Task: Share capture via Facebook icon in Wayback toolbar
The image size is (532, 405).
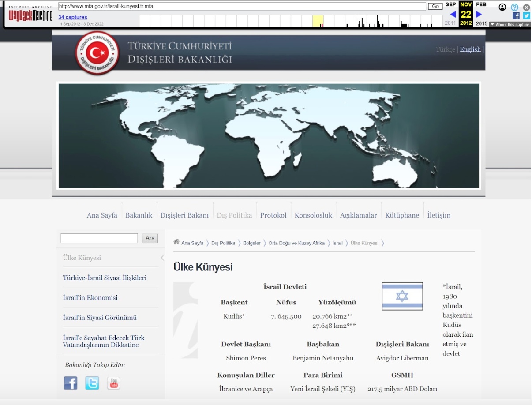Action: [516, 15]
